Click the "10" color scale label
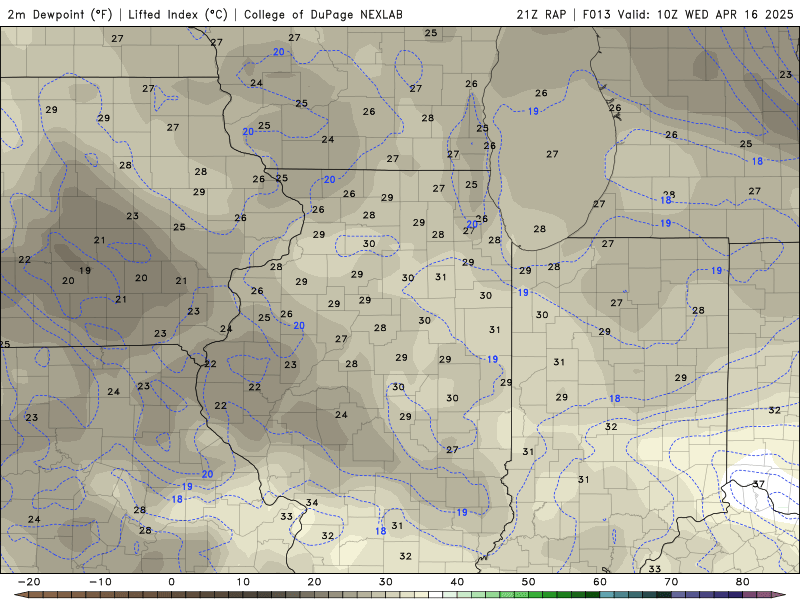The image size is (800, 600). point(243,582)
